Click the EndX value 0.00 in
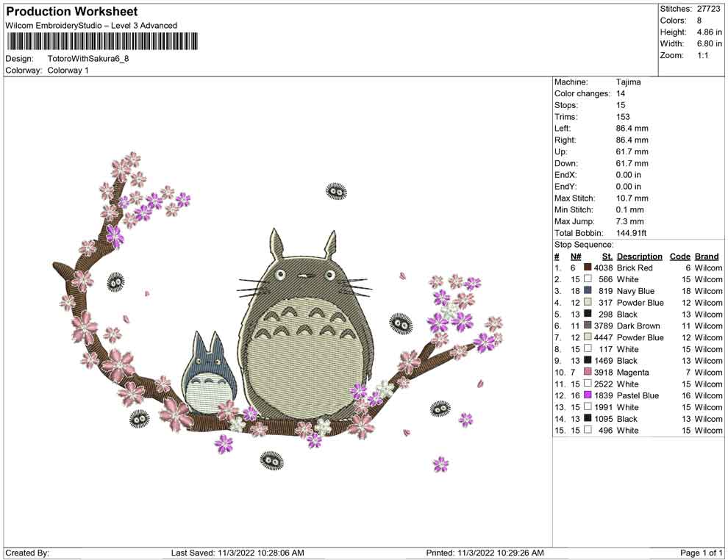Screen dimensions: 728x560 click(628, 174)
